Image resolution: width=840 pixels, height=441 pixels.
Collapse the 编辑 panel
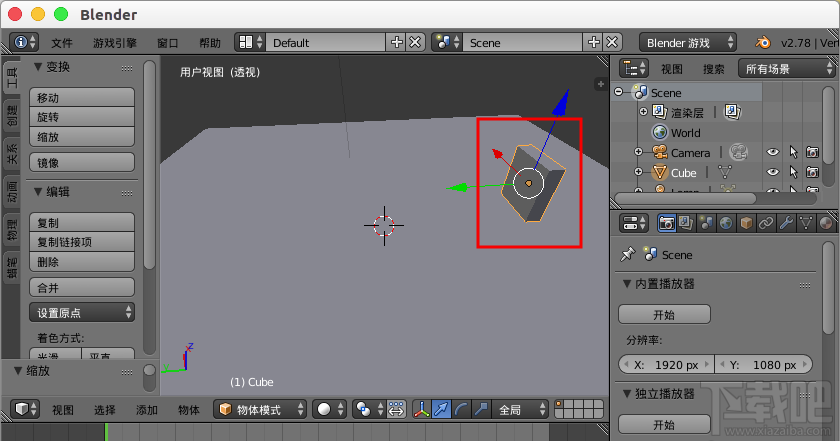click(x=38, y=191)
